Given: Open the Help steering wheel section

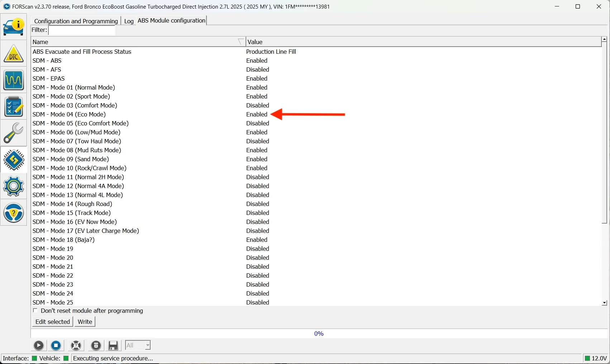Looking at the screenshot, I should 14,213.
